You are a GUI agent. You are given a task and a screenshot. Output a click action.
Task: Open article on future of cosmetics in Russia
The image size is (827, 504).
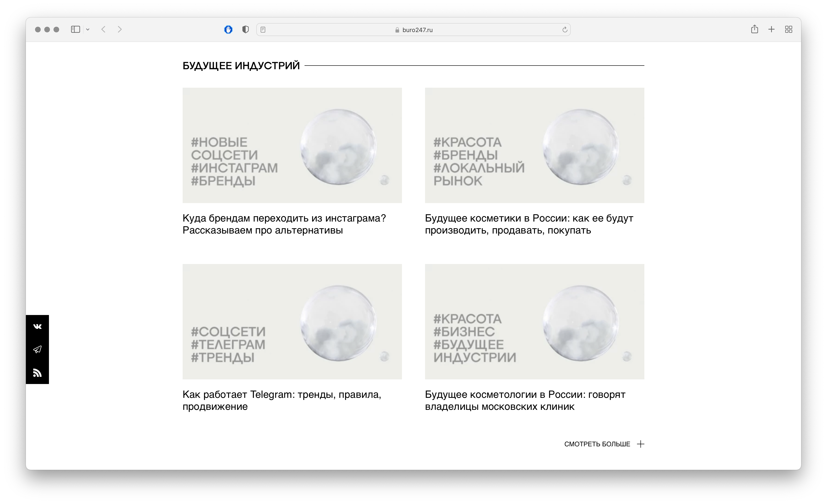(529, 224)
